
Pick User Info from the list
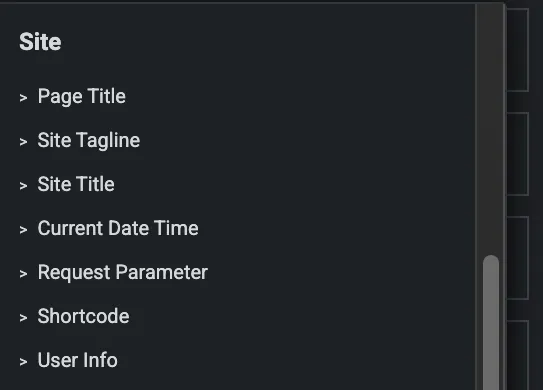click(78, 360)
